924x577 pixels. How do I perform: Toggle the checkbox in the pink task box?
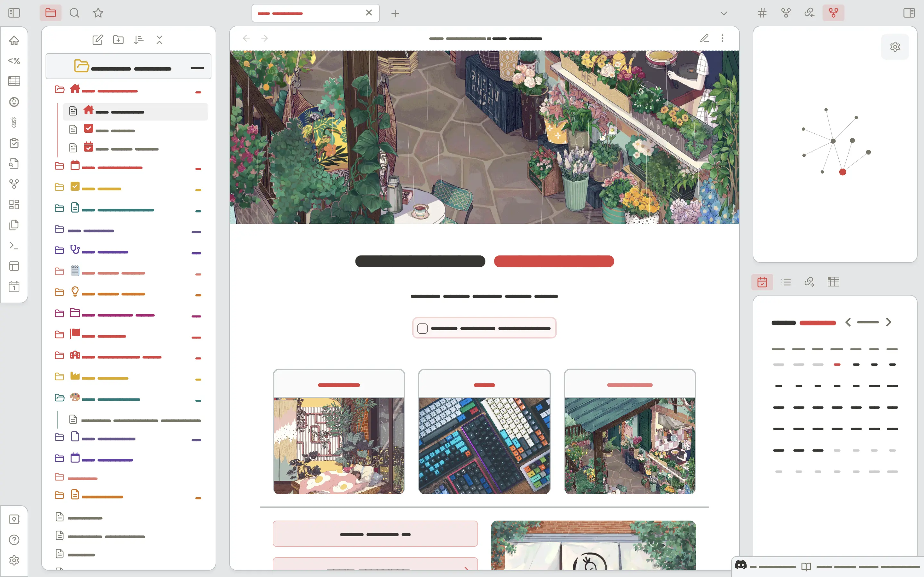(422, 329)
